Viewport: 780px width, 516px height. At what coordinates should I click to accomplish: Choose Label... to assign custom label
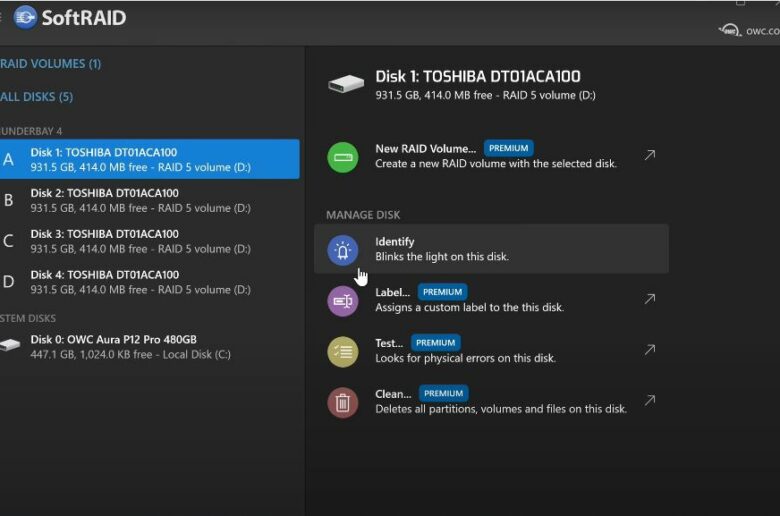tap(491, 300)
